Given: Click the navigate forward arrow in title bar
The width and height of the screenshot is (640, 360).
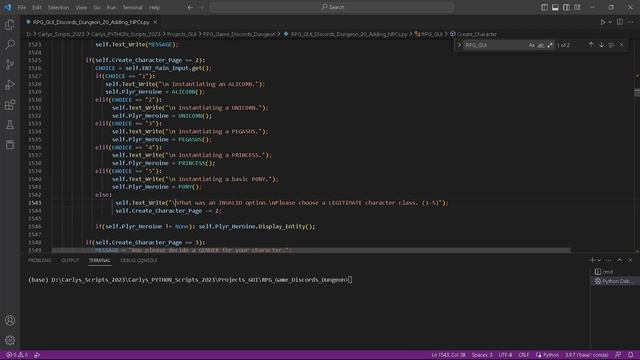Looking at the screenshot, I should point(202,7).
